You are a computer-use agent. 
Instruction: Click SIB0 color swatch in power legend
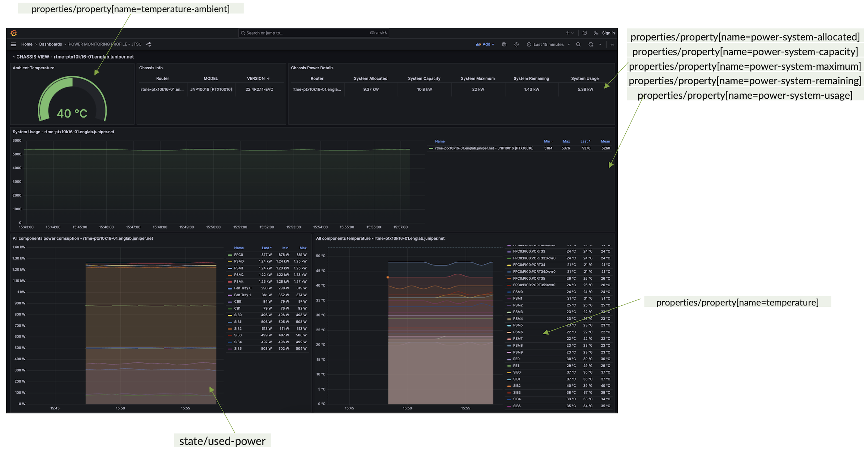230,315
